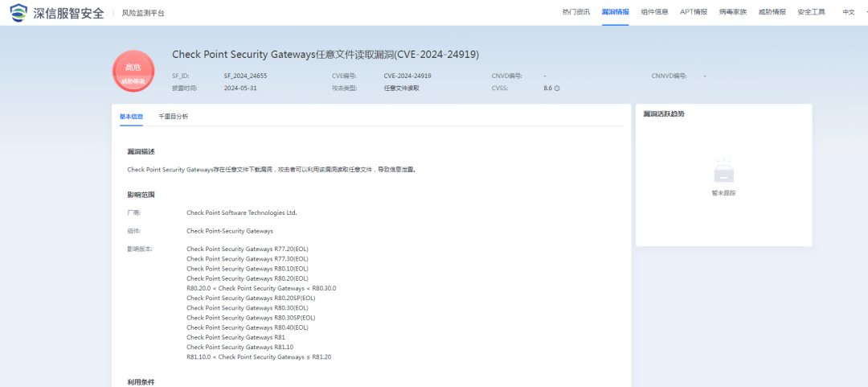Screen dimensions: 868x387
Task: Click the version row R80.20SP(EOL)
Action: 251,298
